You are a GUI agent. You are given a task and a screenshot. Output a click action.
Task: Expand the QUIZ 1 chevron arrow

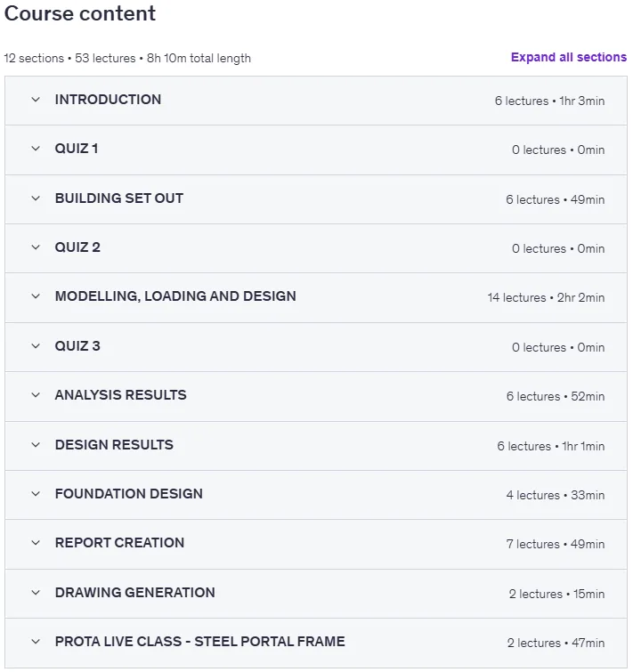click(x=36, y=149)
